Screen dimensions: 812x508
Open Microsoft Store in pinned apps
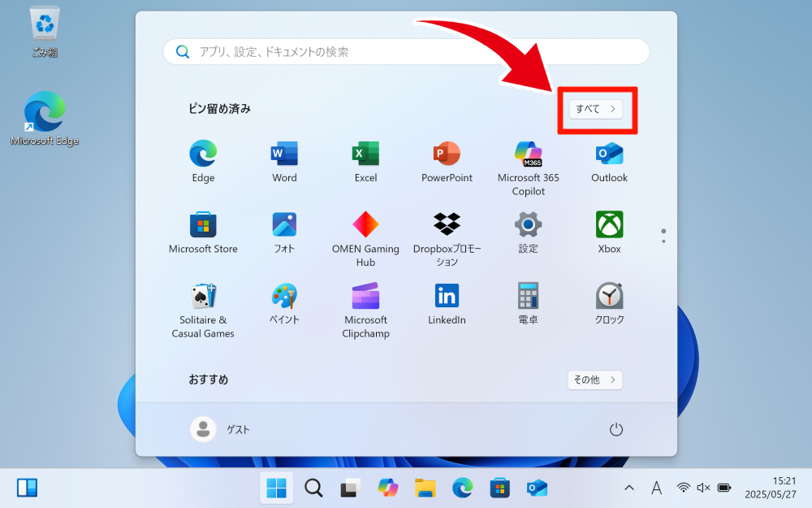coord(203,232)
